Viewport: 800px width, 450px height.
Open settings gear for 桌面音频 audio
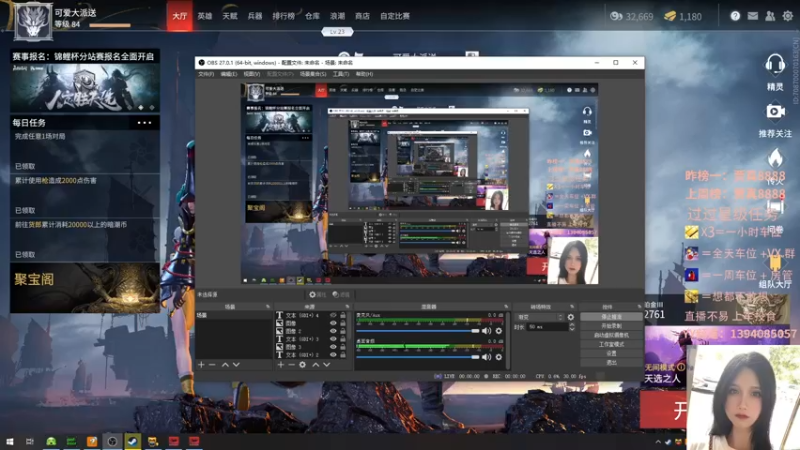[x=498, y=357]
